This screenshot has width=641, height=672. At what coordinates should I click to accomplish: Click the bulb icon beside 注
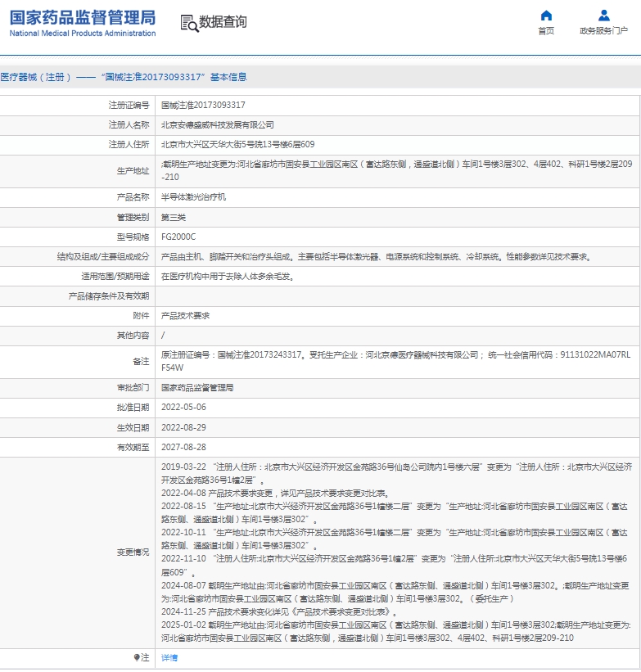[x=137, y=657]
